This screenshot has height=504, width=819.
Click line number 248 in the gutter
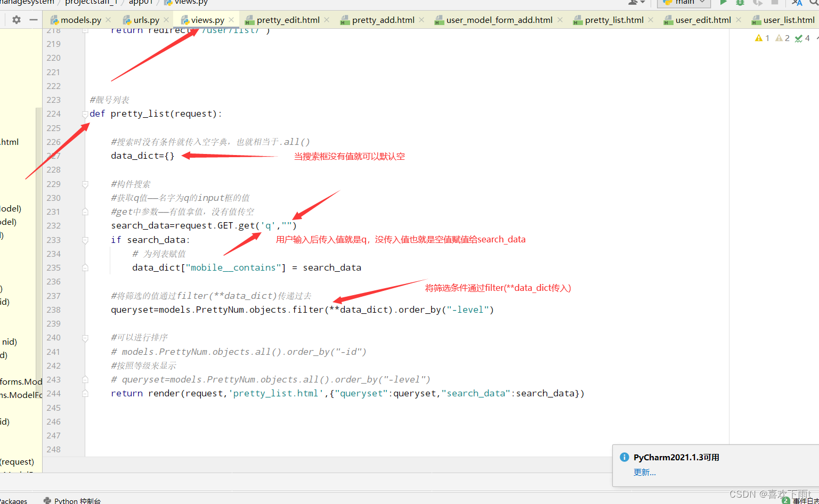[x=54, y=450]
